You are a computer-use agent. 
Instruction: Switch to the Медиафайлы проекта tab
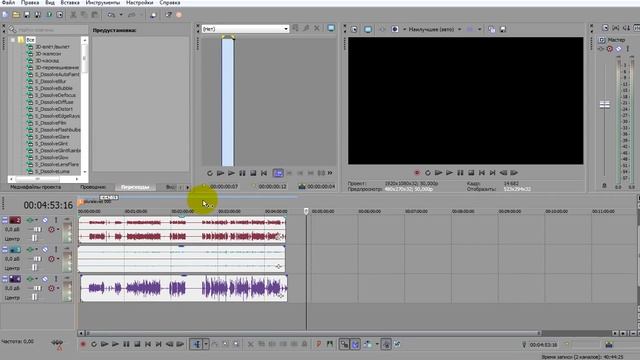(x=36, y=187)
